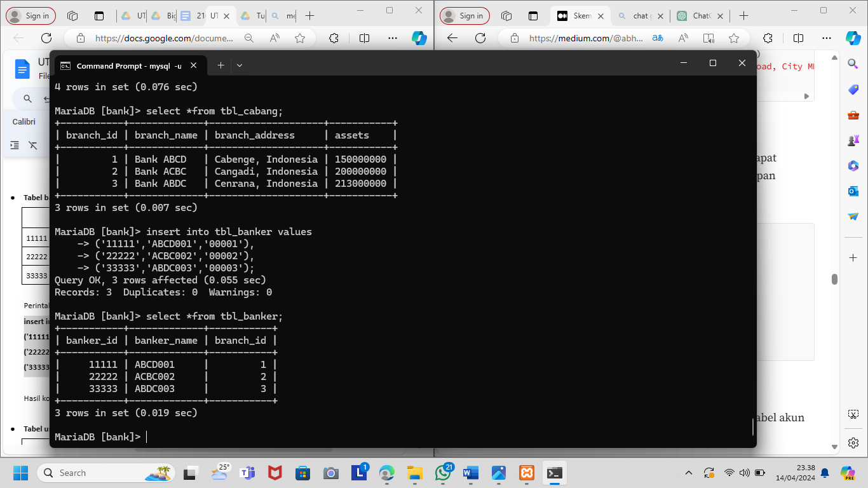Viewport: 868px width, 488px height.
Task: Open Google Docs home icon
Action: tap(23, 68)
